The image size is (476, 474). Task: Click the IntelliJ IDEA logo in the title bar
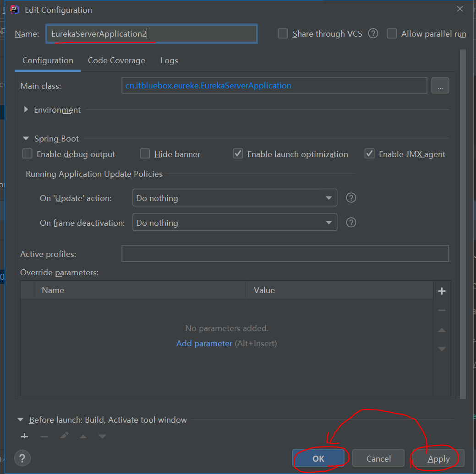click(15, 10)
